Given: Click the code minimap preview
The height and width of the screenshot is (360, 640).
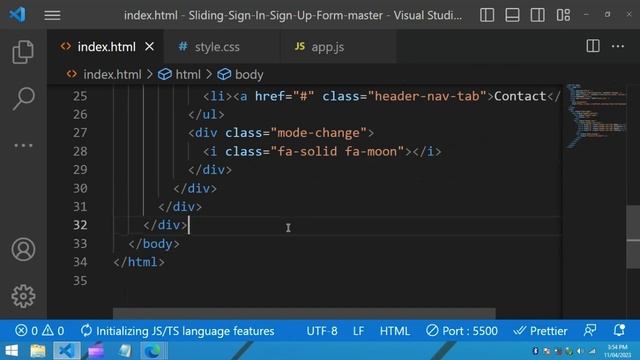Looking at the screenshot, I should (x=596, y=116).
